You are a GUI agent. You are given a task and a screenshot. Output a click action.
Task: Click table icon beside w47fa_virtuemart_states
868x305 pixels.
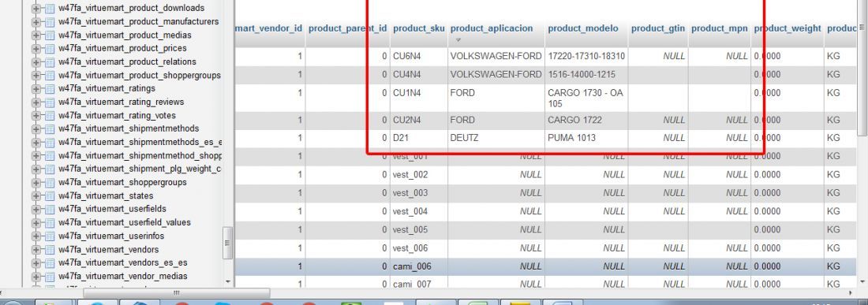(x=49, y=196)
